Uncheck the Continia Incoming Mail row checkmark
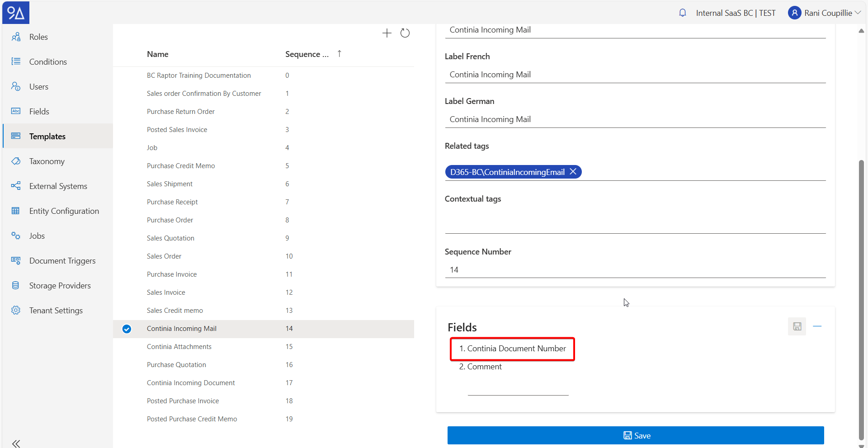 coord(127,329)
